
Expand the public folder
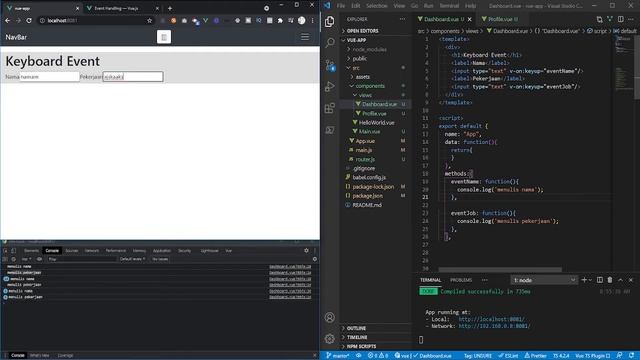(375, 58)
